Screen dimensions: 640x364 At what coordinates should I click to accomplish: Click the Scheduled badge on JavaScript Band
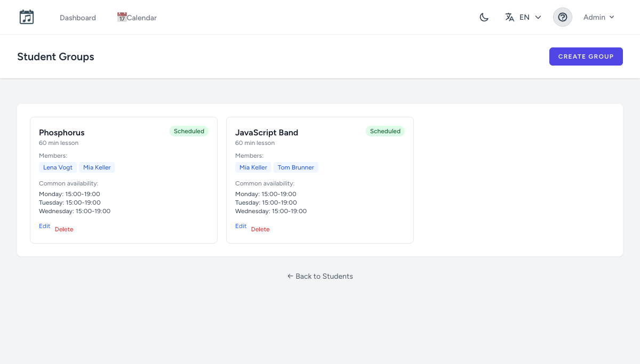point(385,131)
